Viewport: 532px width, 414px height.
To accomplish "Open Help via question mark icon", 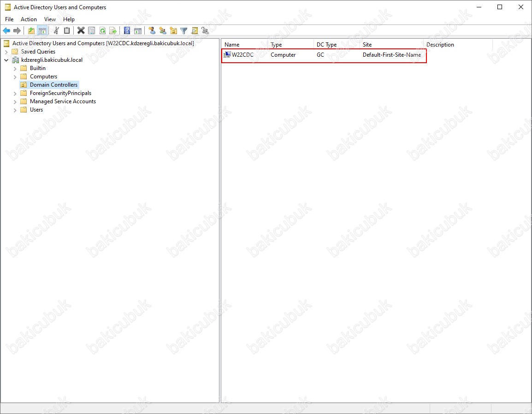I will 127,31.
